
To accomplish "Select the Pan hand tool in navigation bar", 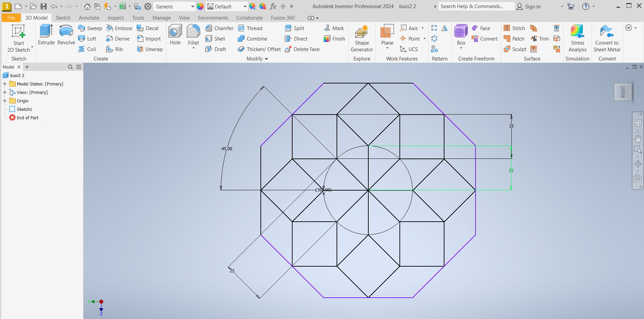I will point(638,139).
